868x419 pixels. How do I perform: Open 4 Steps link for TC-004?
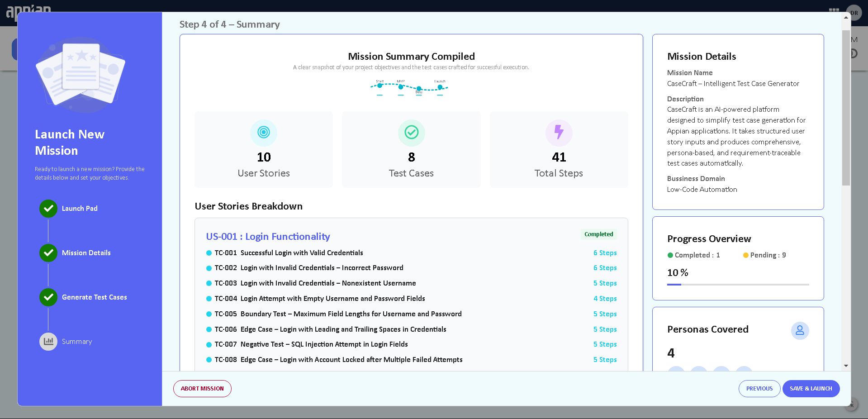605,299
